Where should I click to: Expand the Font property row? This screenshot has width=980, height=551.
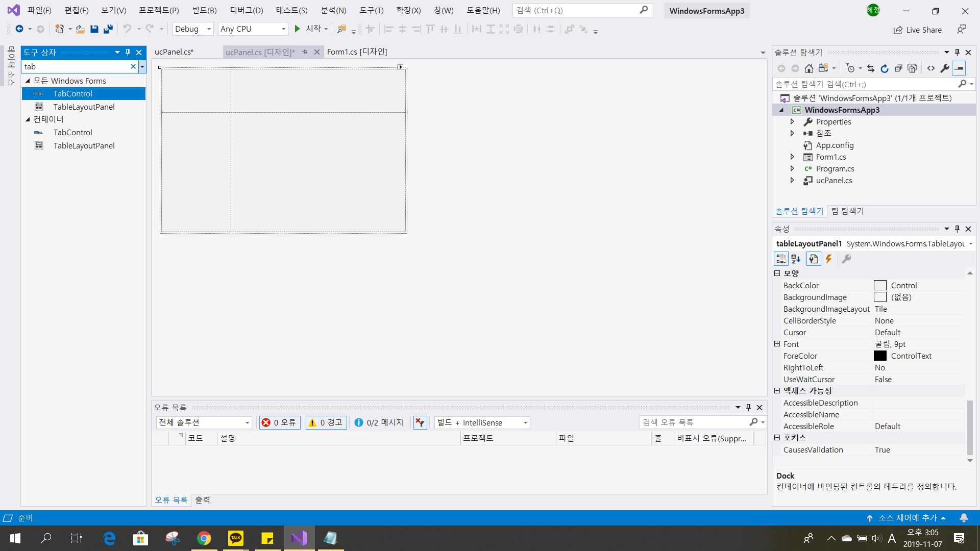[777, 344]
